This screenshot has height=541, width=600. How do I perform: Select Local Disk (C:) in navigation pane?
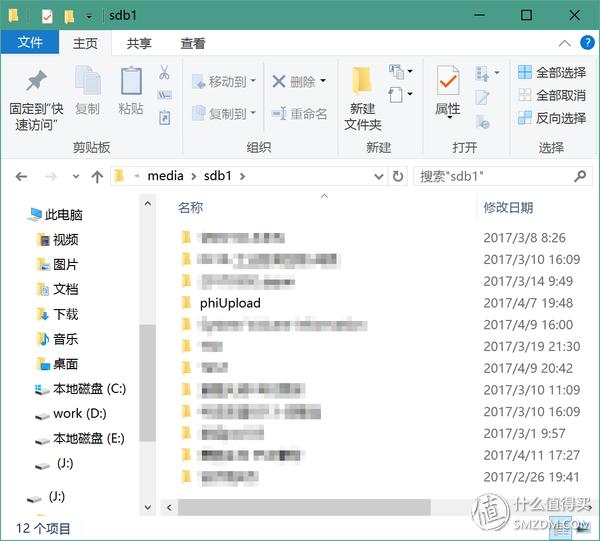click(80, 389)
